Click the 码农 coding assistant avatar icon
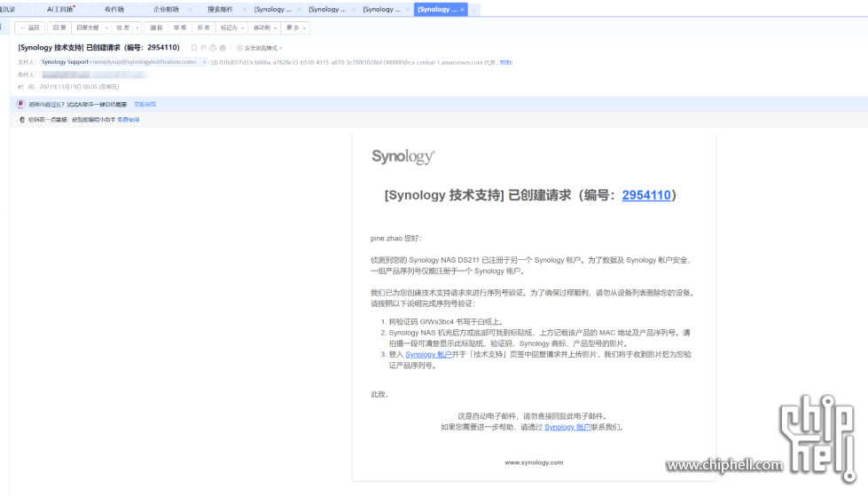868x496 pixels. pyautogui.click(x=22, y=120)
